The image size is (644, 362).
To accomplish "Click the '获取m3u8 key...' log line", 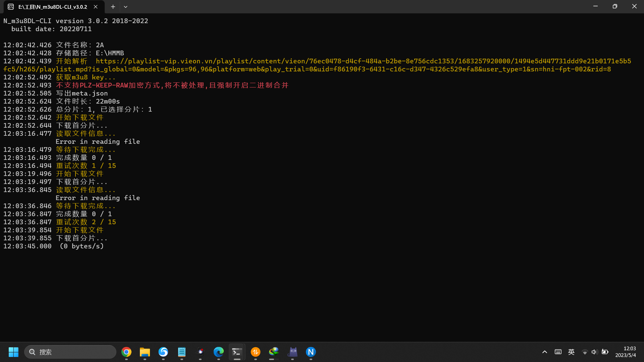I will (86, 77).
